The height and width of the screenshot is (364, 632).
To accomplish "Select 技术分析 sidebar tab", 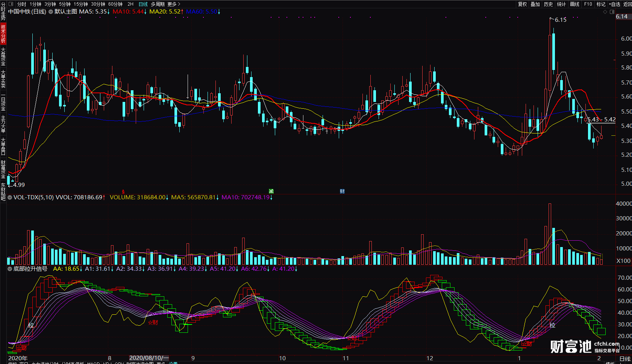I will point(3,33).
